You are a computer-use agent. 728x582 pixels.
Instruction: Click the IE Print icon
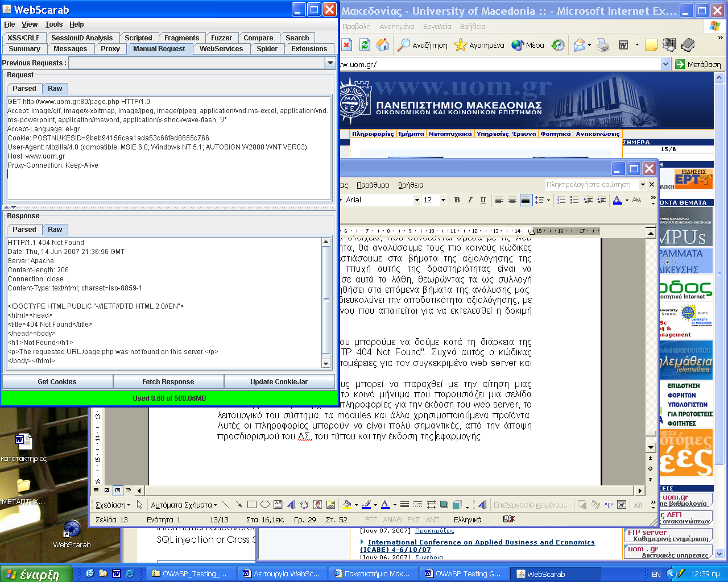pyautogui.click(x=603, y=45)
